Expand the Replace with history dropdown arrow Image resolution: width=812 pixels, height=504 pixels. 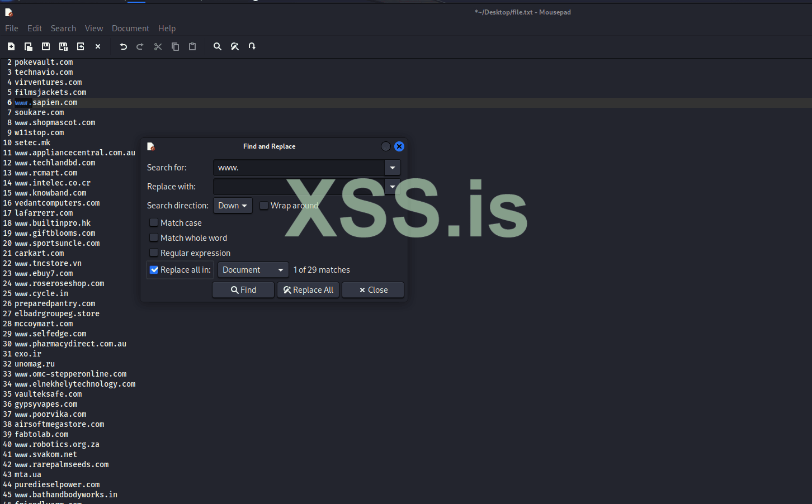pos(393,187)
